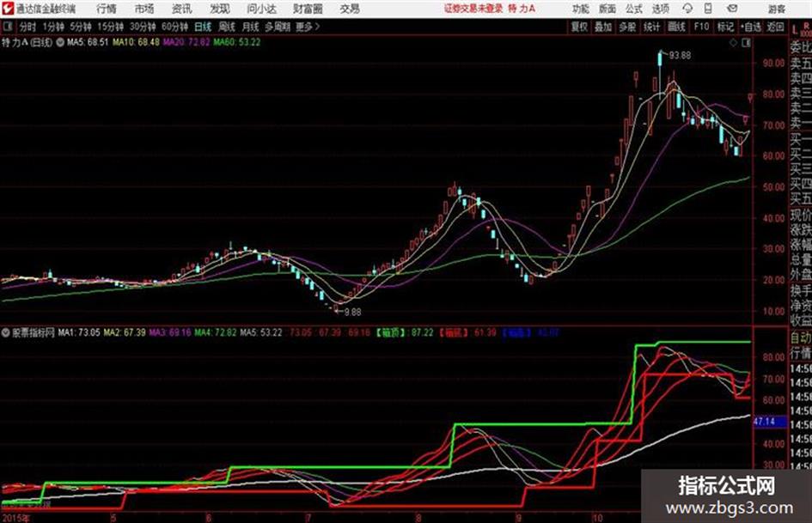Viewport: 812px width, 523px height.
Task: Open the 发现 menu
Action: coord(220,9)
